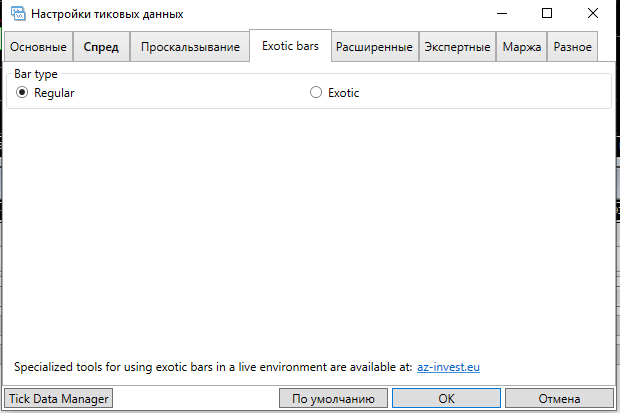
Task: Click the Bar type group label
Action: coord(36,74)
